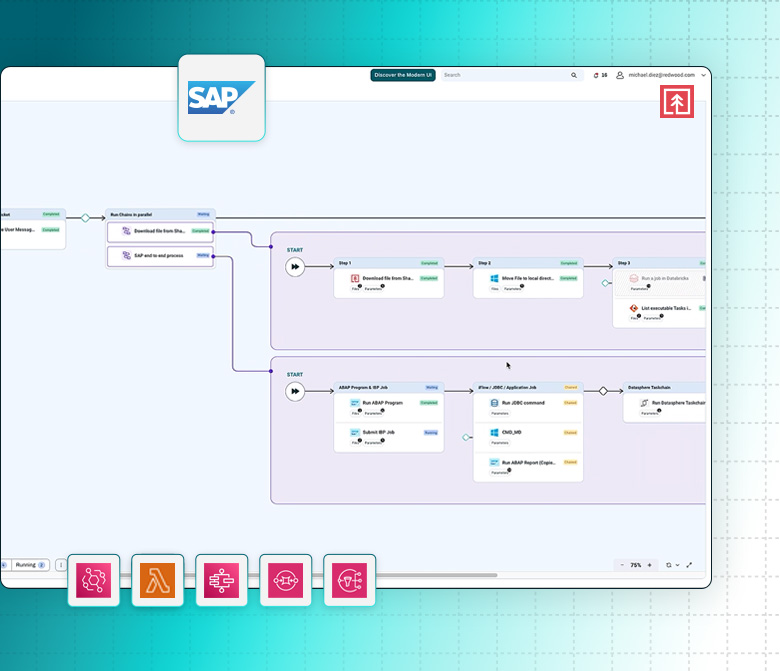The image size is (780, 671).
Task: Click the AWS SQS icon tile
Action: point(286,580)
